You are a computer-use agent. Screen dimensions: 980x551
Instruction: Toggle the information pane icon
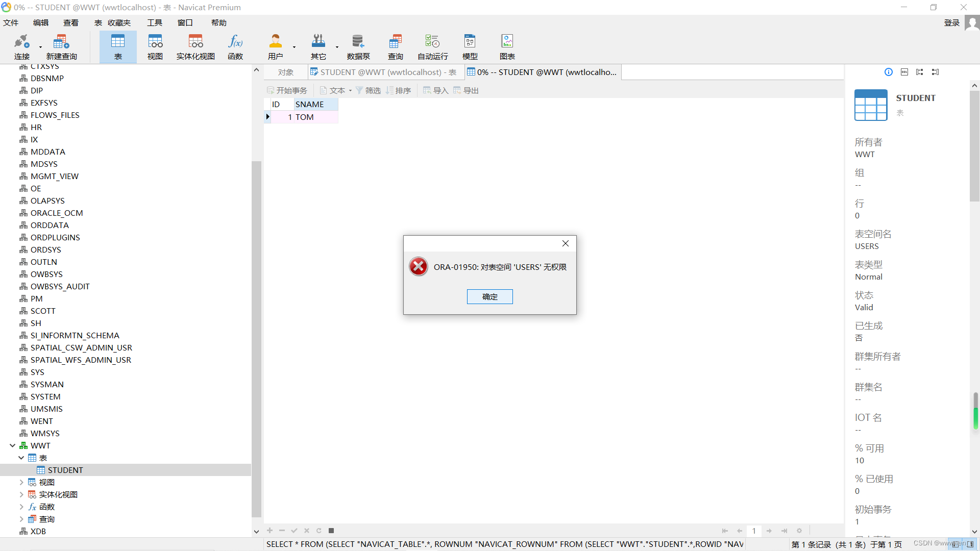point(889,72)
